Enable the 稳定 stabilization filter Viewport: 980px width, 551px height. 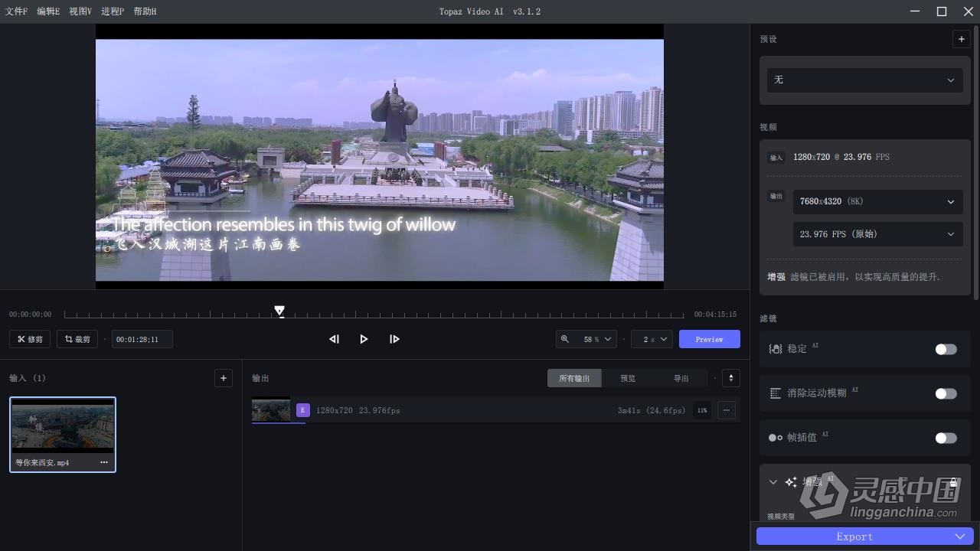click(x=946, y=349)
